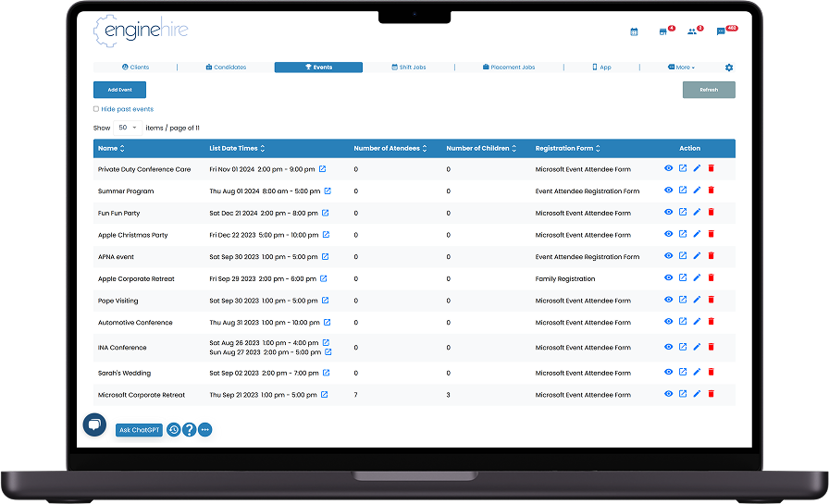View the Fun Fun Party event
Image resolution: width=829 pixels, height=504 pixels.
(669, 212)
